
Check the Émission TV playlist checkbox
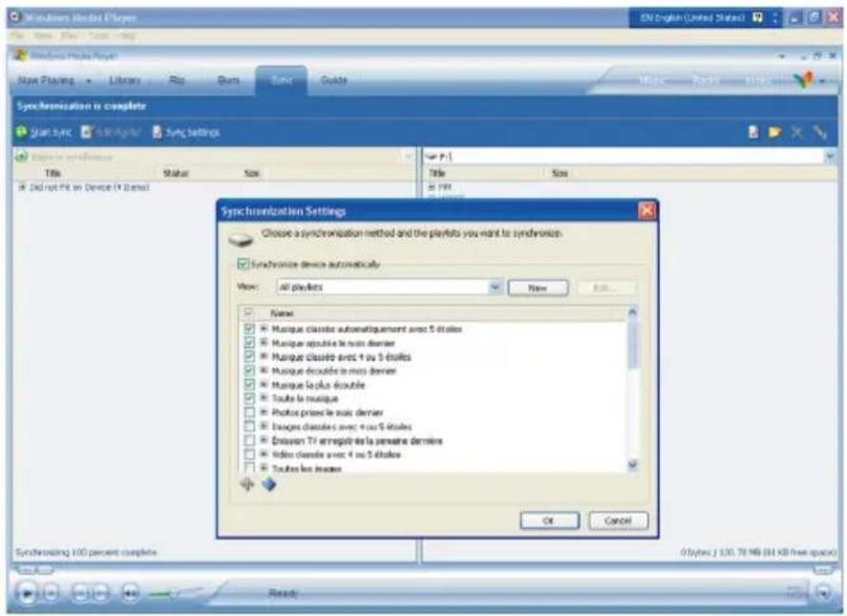tap(249, 440)
